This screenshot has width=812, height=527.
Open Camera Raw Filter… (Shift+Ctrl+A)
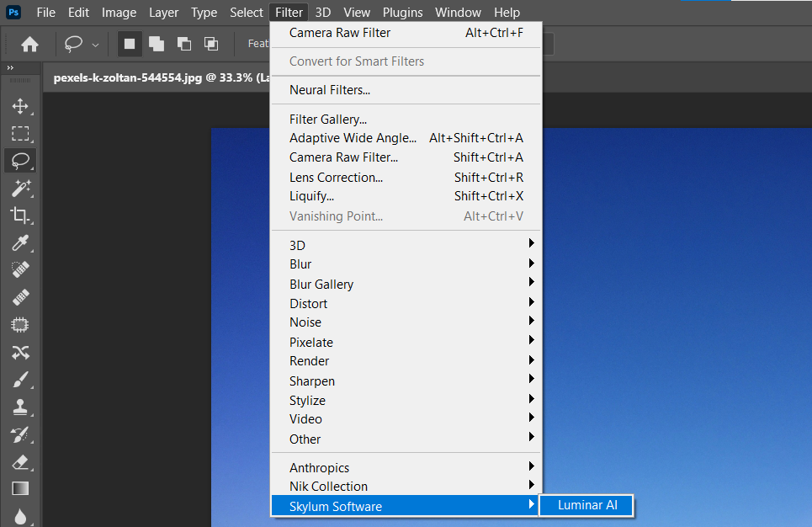click(406, 157)
